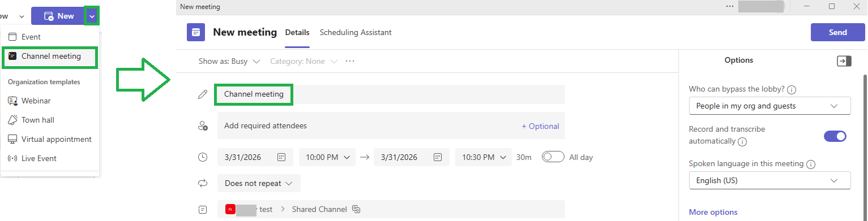This screenshot has height=221, width=868.
Task: Open the Category: None dropdown
Action: click(303, 61)
